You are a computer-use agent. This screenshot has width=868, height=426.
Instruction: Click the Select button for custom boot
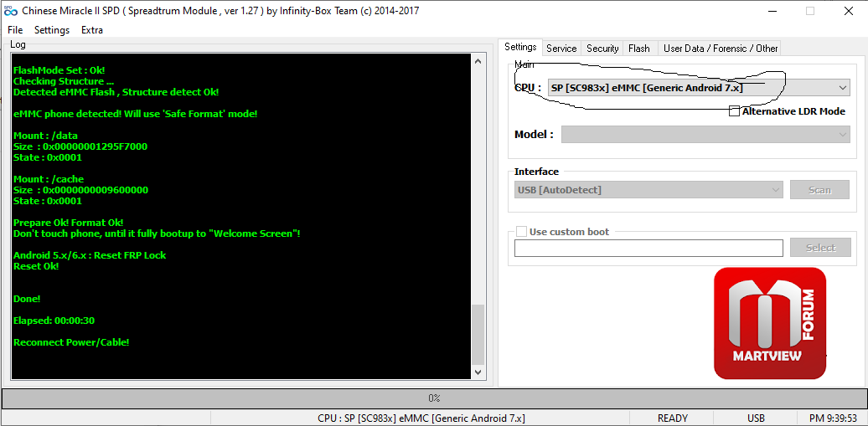point(820,248)
